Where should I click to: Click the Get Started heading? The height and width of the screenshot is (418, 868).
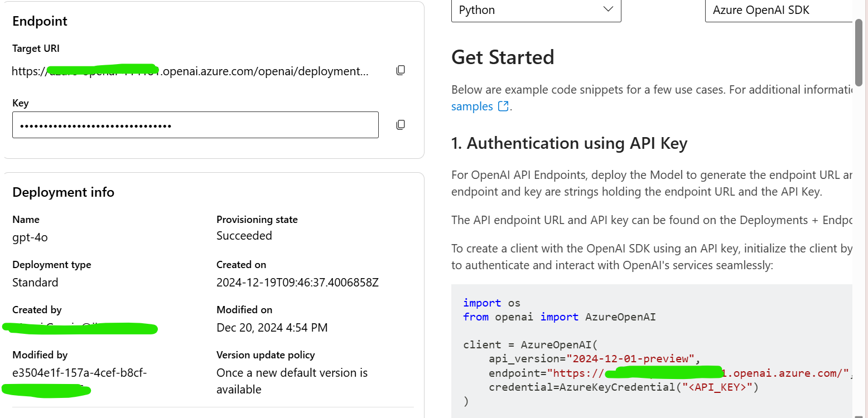[x=503, y=57]
